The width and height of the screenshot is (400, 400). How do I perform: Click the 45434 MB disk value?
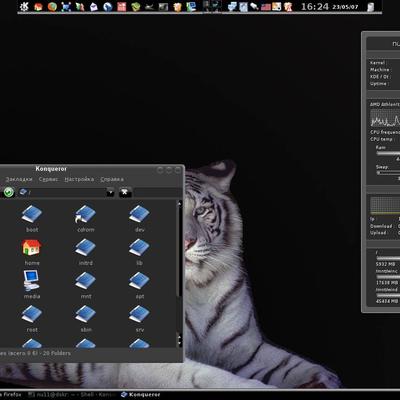387,301
